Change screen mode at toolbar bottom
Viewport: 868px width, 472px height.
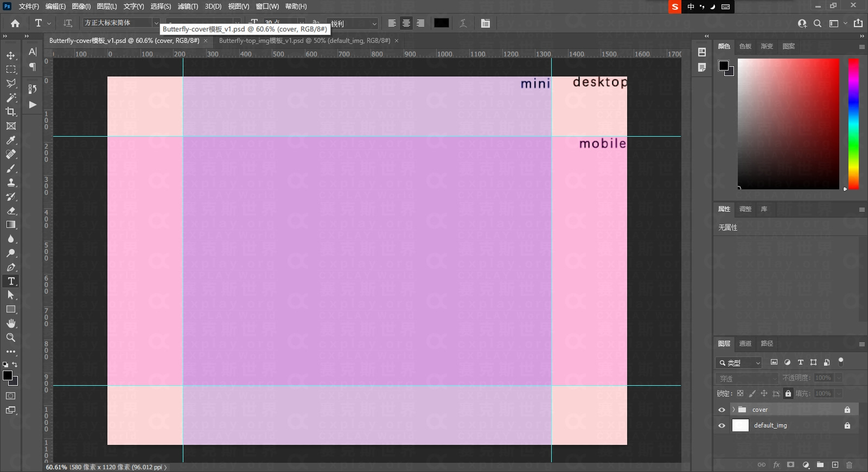[x=11, y=410]
